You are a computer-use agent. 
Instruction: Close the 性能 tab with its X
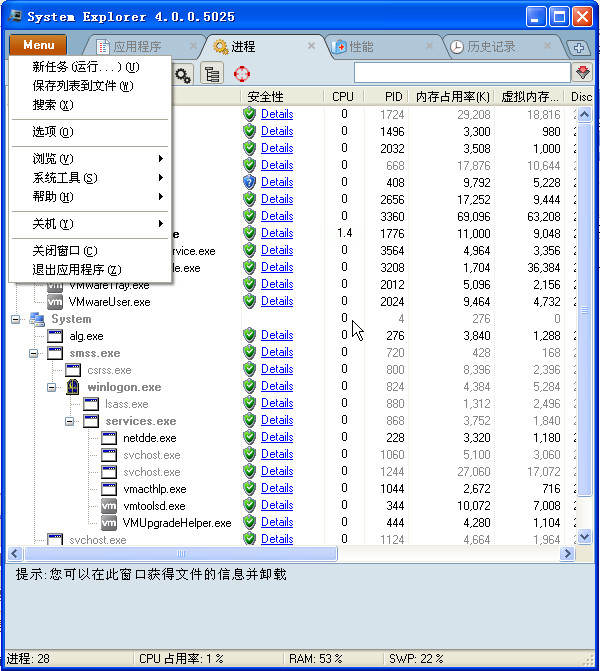(429, 45)
